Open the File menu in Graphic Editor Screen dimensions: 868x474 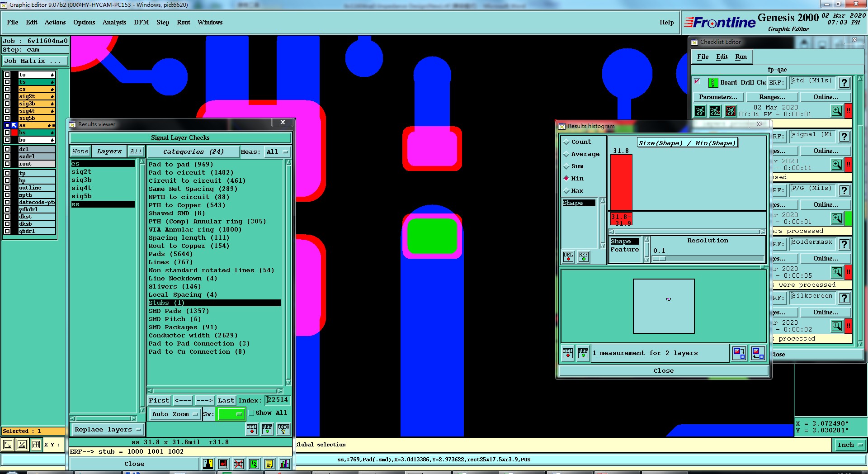[x=13, y=23]
